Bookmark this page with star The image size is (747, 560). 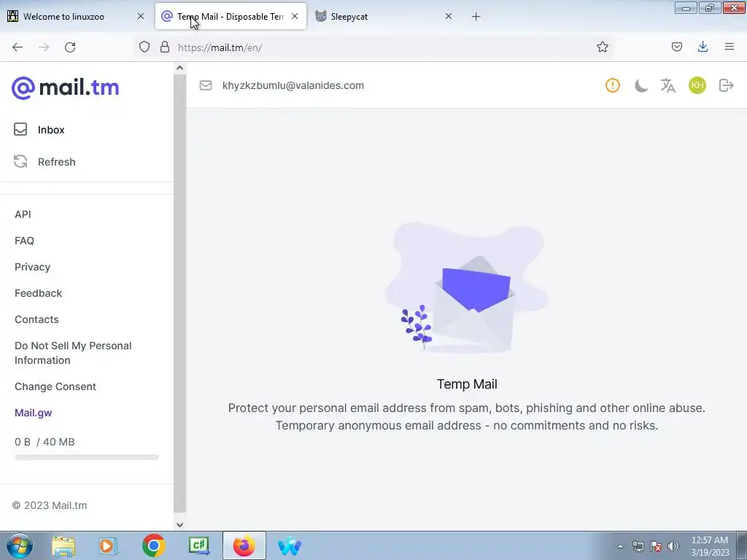point(602,47)
